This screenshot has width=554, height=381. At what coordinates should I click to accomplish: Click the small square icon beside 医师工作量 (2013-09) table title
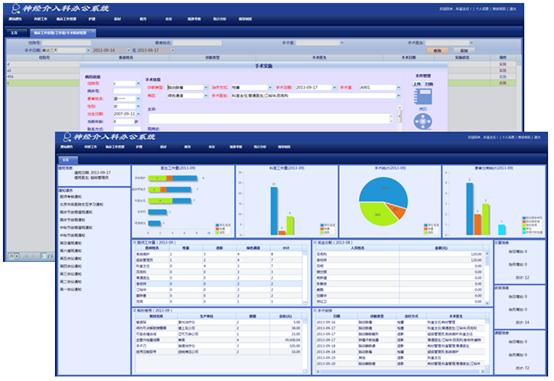[x=134, y=242]
